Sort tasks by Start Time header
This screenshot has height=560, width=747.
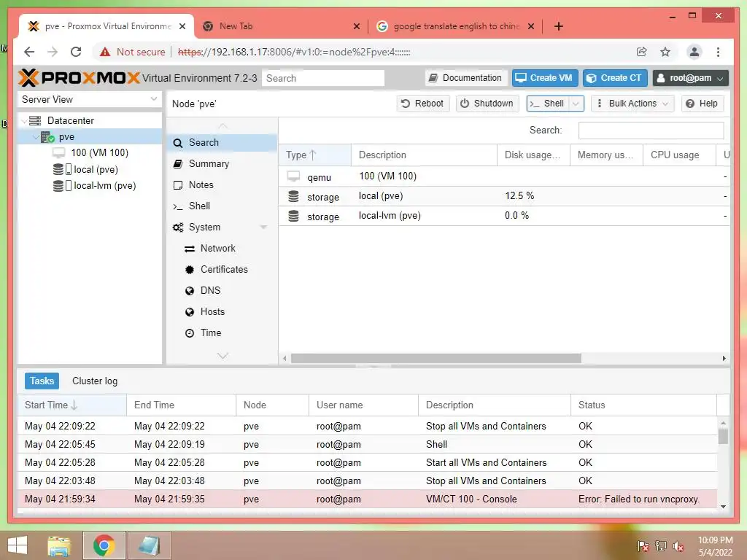point(72,405)
